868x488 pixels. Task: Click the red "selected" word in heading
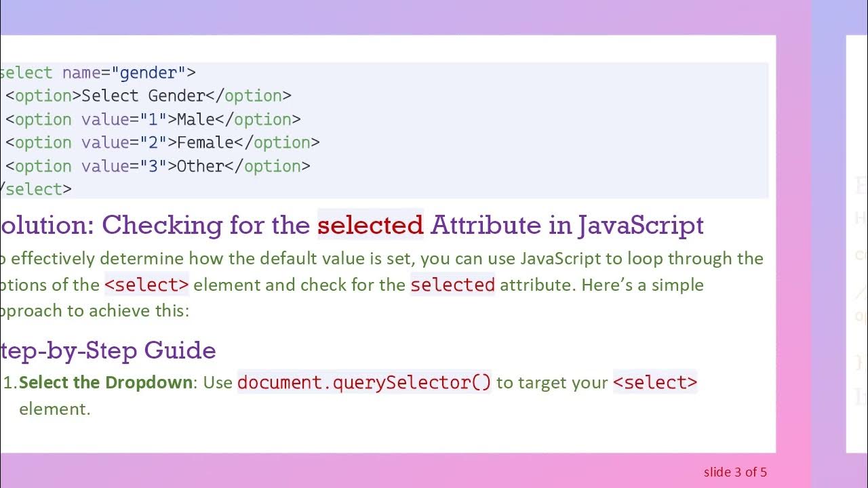[370, 225]
